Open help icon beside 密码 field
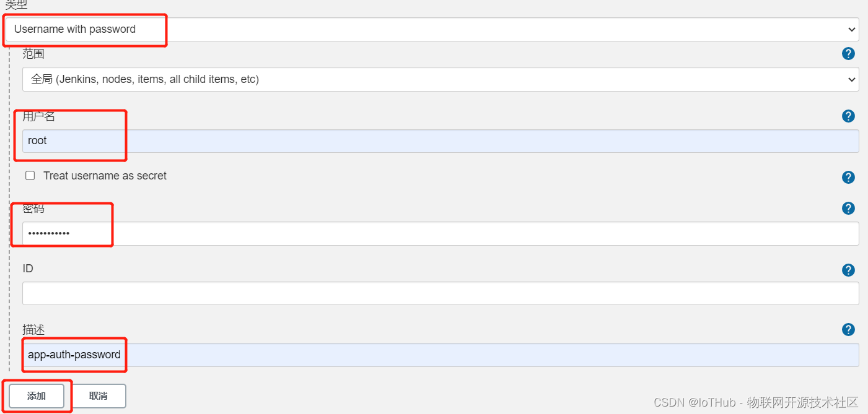The height and width of the screenshot is (414, 868). [x=848, y=208]
